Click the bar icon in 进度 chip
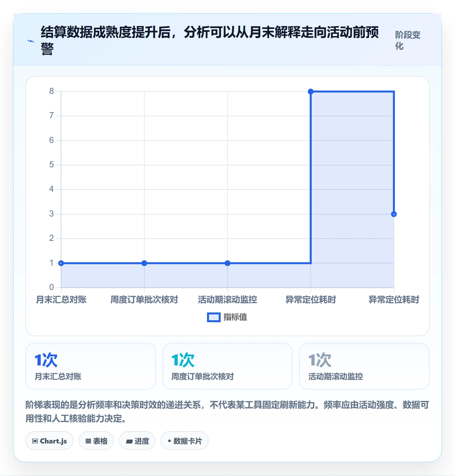Image resolution: width=455 pixels, height=476 pixels. coord(129,442)
